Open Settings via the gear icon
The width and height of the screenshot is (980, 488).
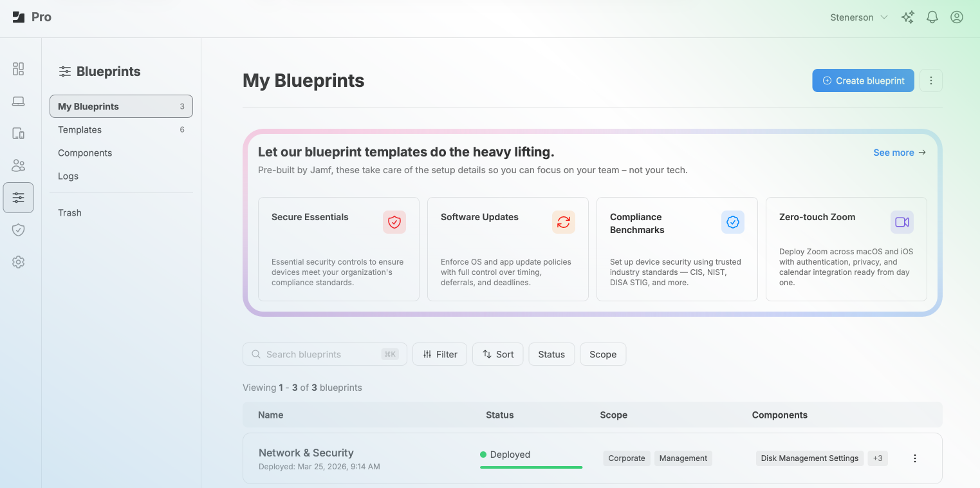coord(18,262)
